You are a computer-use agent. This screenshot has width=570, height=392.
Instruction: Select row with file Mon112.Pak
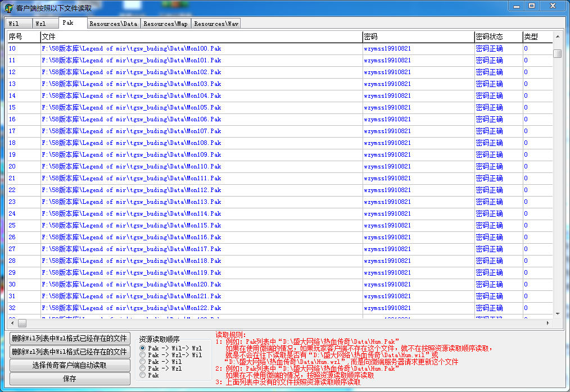click(280, 190)
